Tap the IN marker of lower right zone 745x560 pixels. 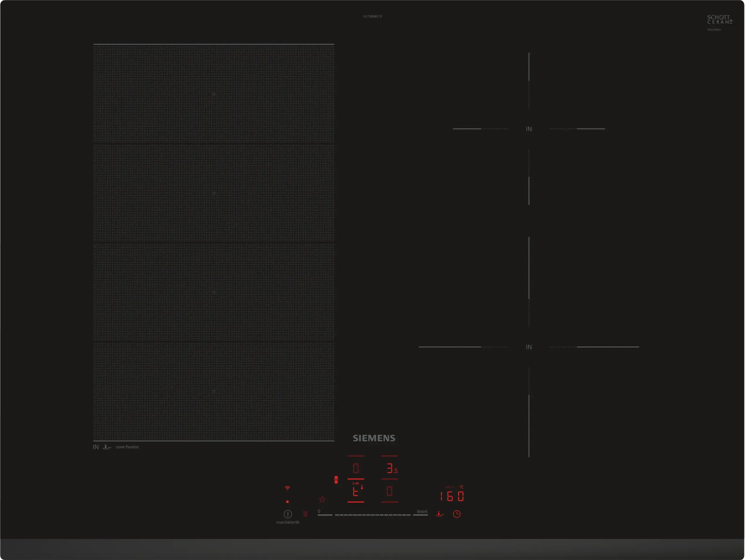coord(529,347)
